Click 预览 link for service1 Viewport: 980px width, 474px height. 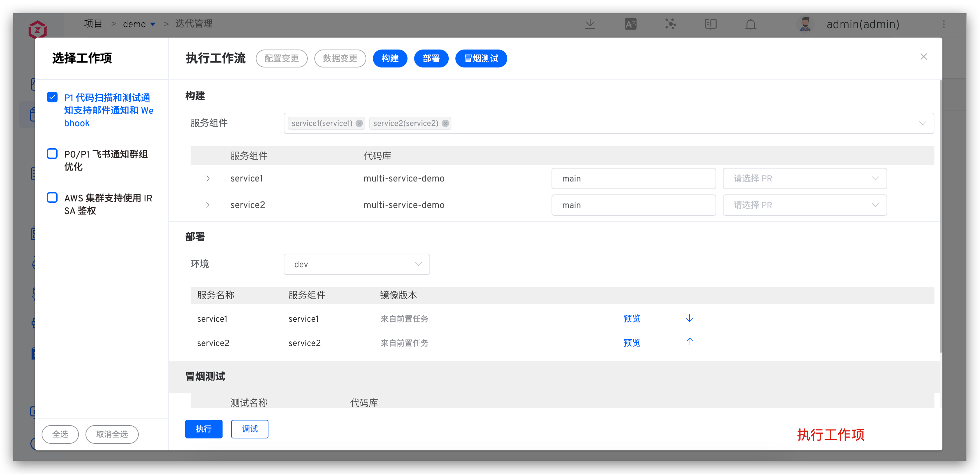point(631,318)
